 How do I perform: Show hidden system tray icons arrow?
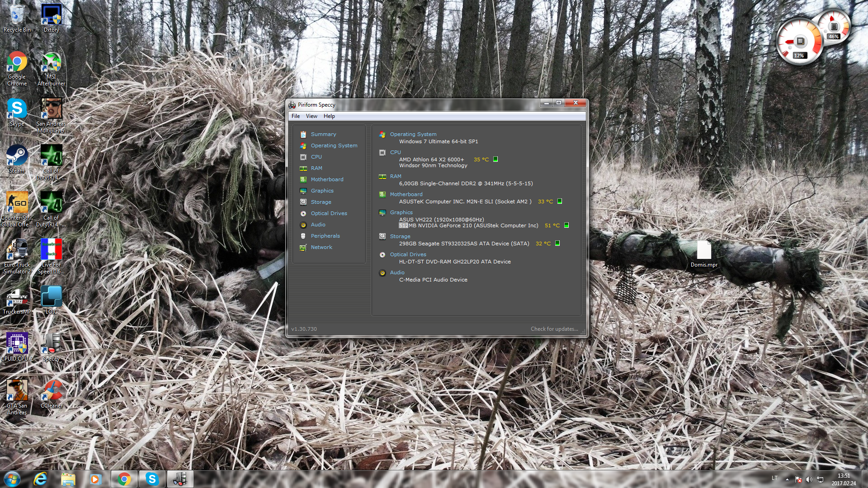pos(787,479)
